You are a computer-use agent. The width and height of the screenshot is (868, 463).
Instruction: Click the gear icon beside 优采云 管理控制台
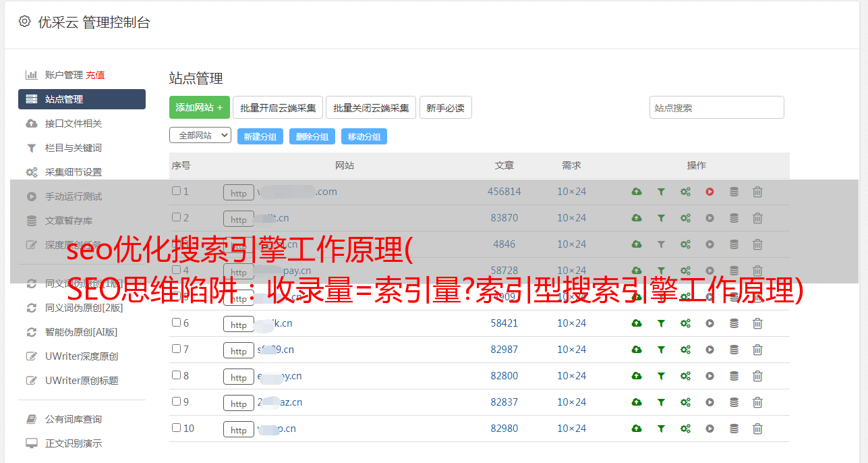pyautogui.click(x=24, y=22)
